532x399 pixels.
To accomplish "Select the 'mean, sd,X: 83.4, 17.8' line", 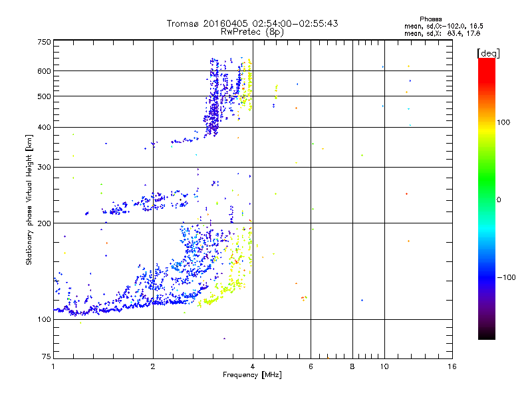I will tap(442, 33).
